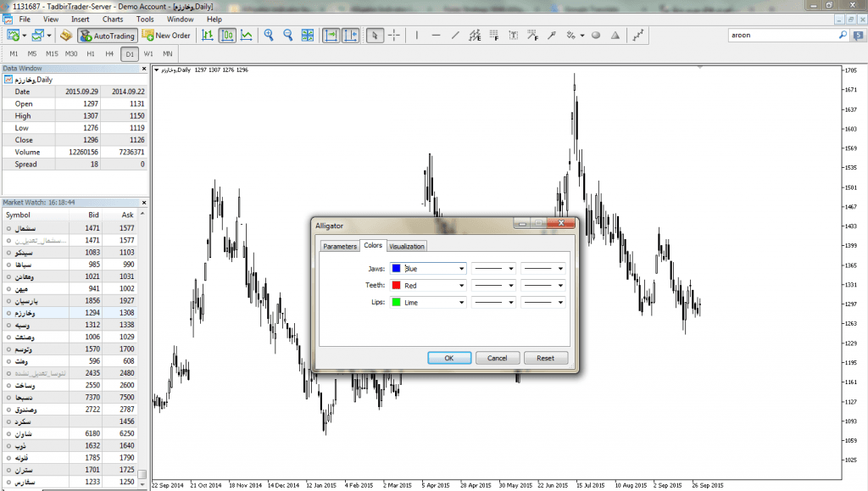Click the search magnifier in search box
The width and height of the screenshot is (868, 491).
click(843, 35)
